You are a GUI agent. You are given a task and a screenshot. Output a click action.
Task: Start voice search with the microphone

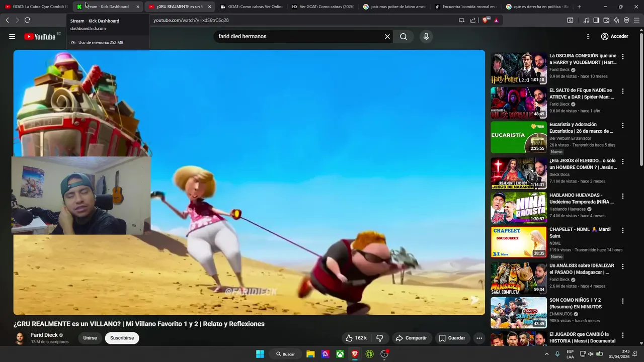[426, 36]
